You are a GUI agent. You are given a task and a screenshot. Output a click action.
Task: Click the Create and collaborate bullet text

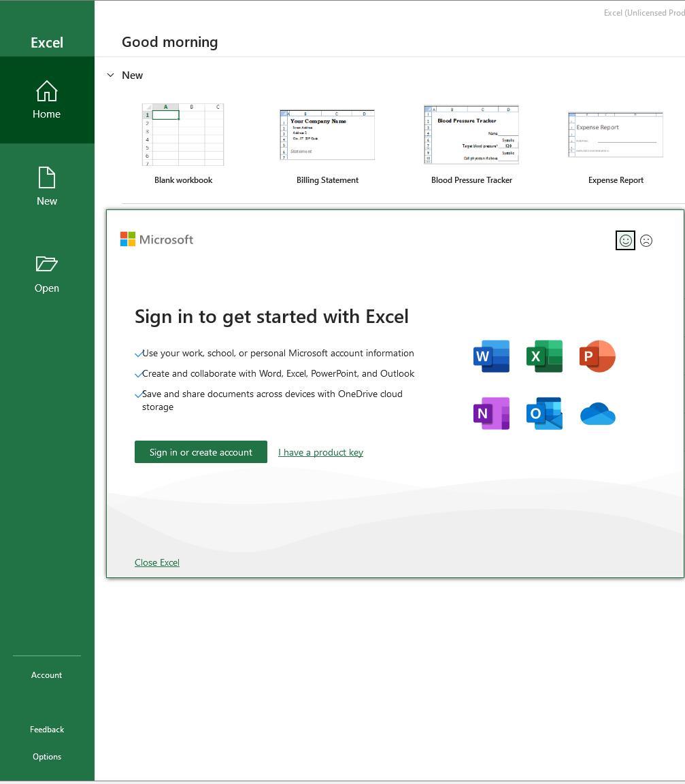tap(278, 373)
